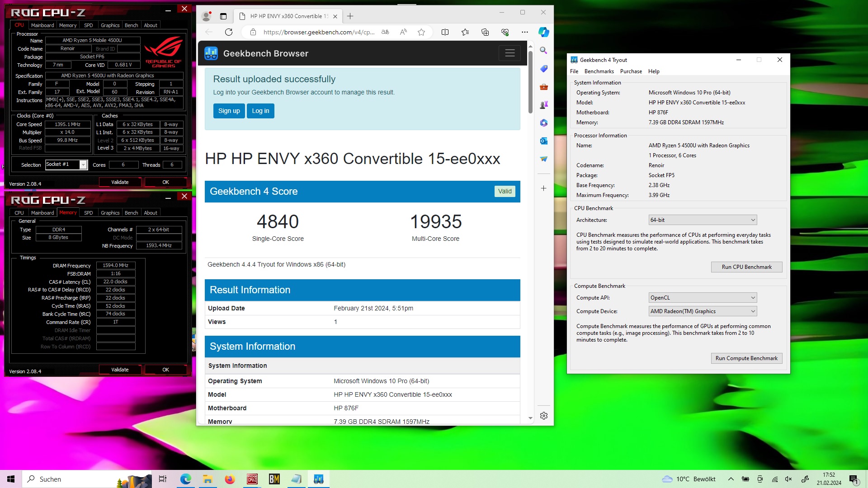View site information lock icon

[253, 32]
